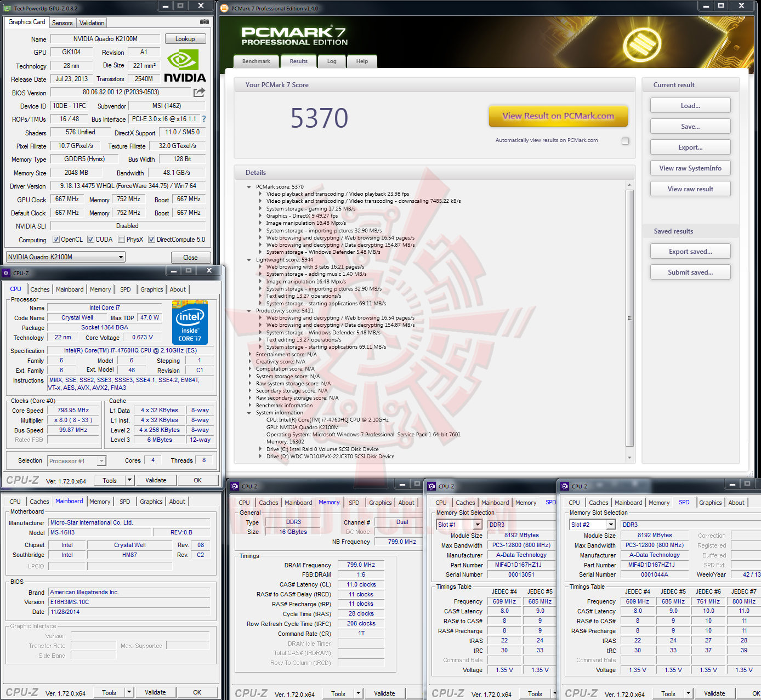Image resolution: width=761 pixels, height=700 pixels.
Task: Click the BIOS export icon in GPU-Z
Action: point(199,93)
